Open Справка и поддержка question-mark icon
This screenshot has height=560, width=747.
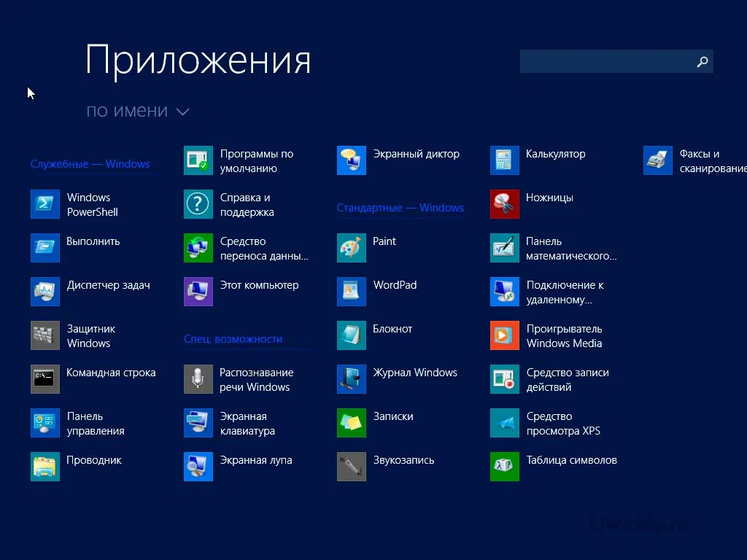[x=198, y=204]
